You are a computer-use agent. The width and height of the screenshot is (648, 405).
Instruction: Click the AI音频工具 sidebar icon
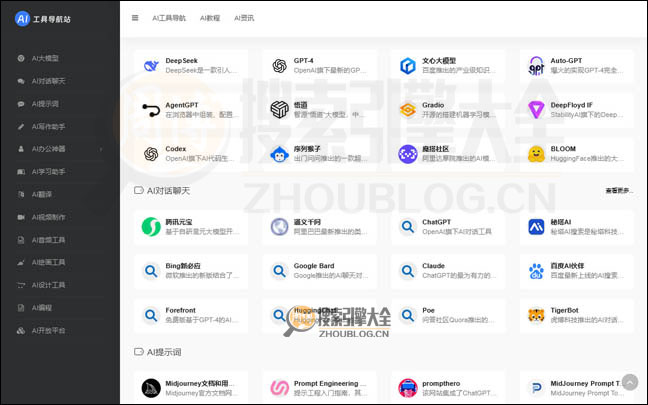point(21,240)
